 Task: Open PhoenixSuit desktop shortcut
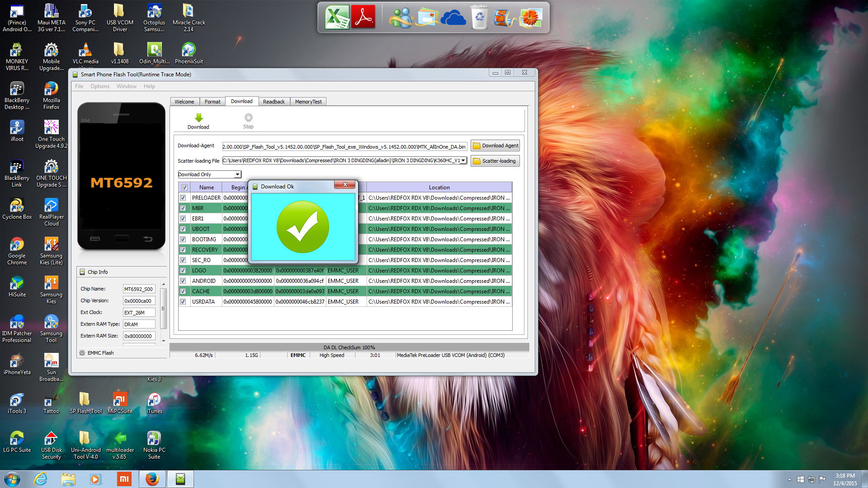[189, 53]
